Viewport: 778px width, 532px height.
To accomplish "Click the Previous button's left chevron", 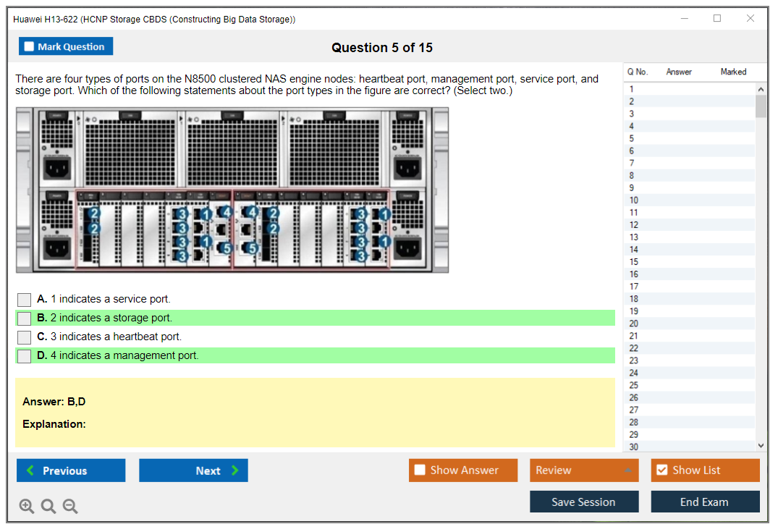I will click(30, 470).
